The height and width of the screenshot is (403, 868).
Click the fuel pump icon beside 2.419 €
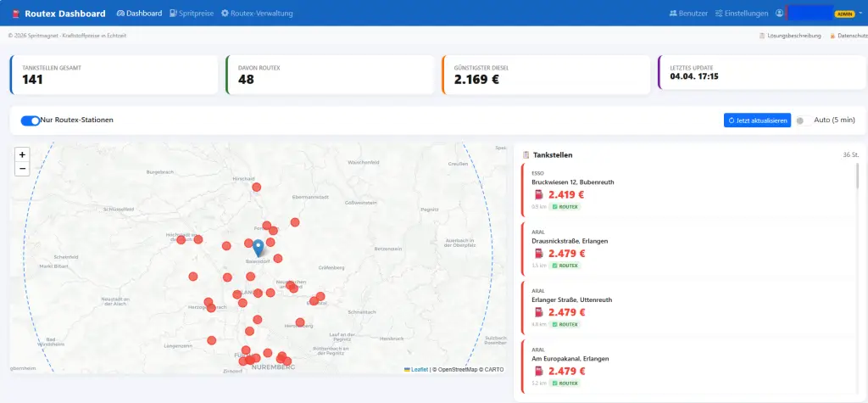[x=538, y=194]
